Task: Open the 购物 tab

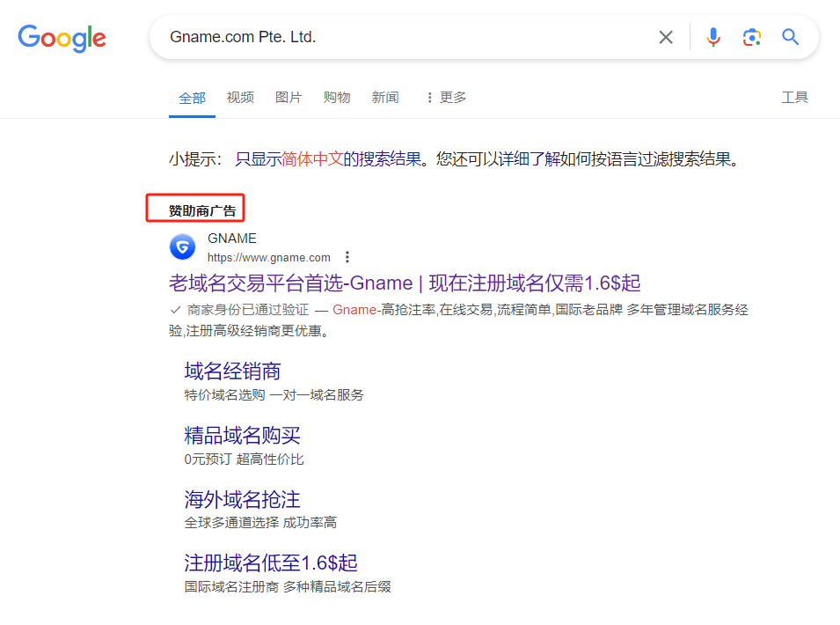Action: (336, 97)
